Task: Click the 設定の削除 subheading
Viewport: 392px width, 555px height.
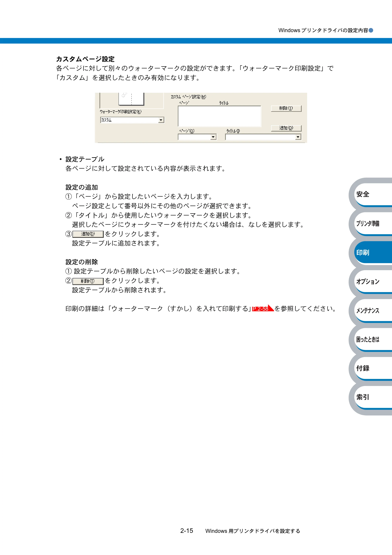Action: [82, 262]
